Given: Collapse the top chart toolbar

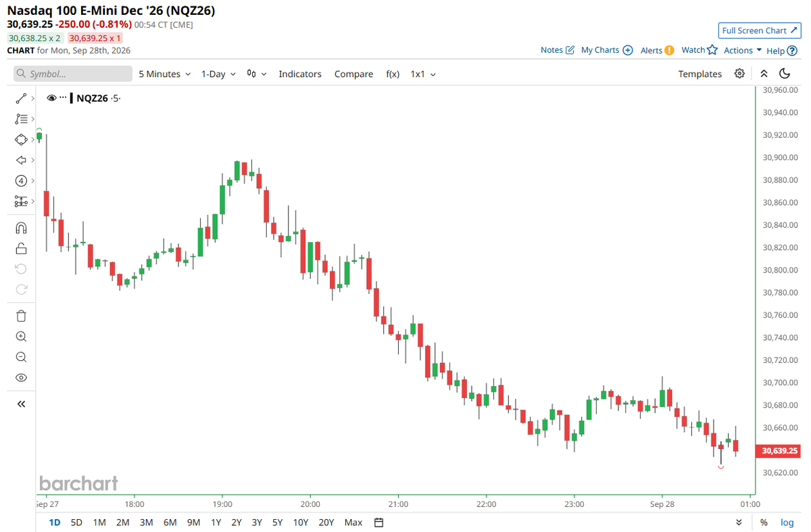Looking at the screenshot, I should pyautogui.click(x=764, y=74).
